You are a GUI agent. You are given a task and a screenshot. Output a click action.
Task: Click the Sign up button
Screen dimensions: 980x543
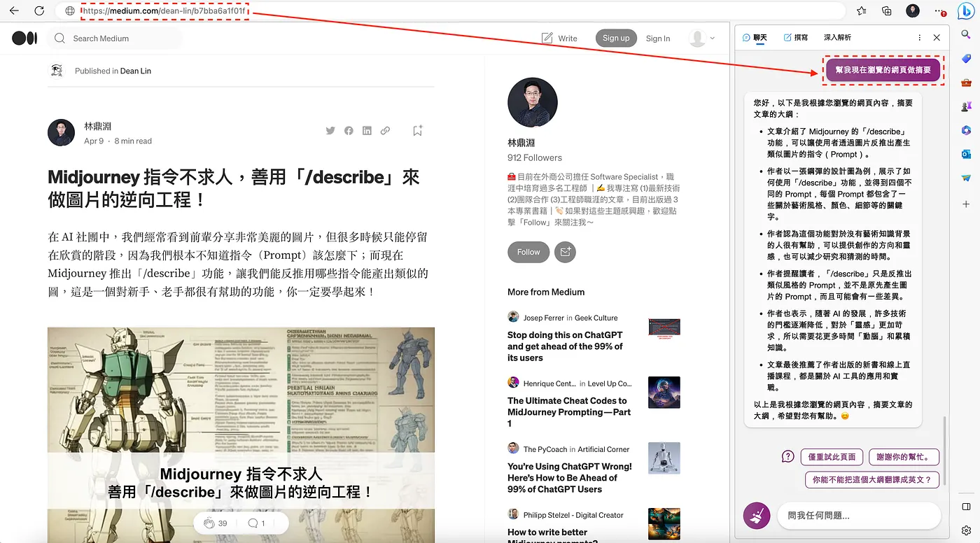point(616,38)
